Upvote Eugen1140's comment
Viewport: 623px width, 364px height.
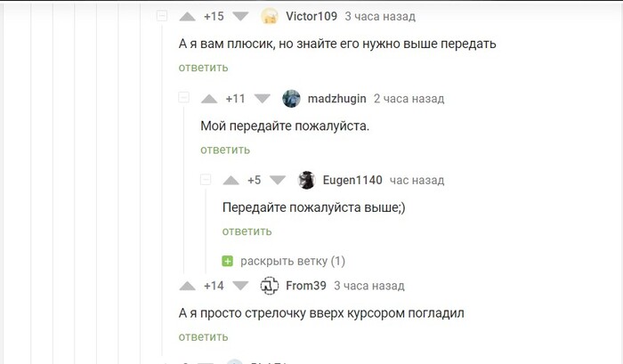pyautogui.click(x=231, y=180)
